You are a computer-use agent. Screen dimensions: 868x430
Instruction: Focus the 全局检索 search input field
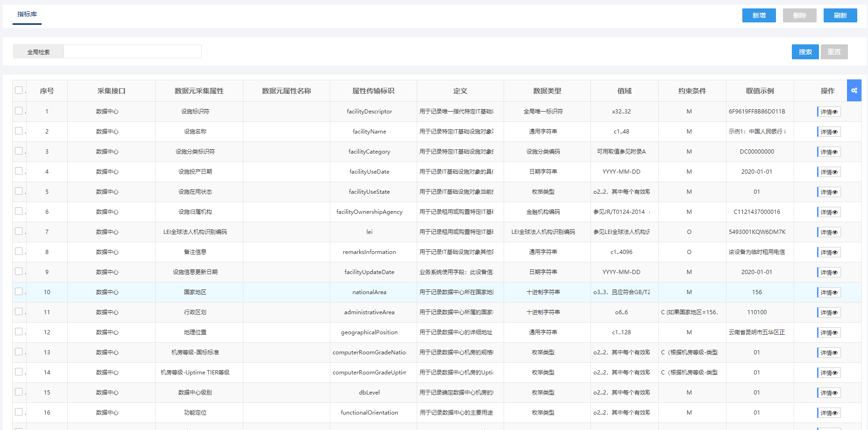(133, 51)
